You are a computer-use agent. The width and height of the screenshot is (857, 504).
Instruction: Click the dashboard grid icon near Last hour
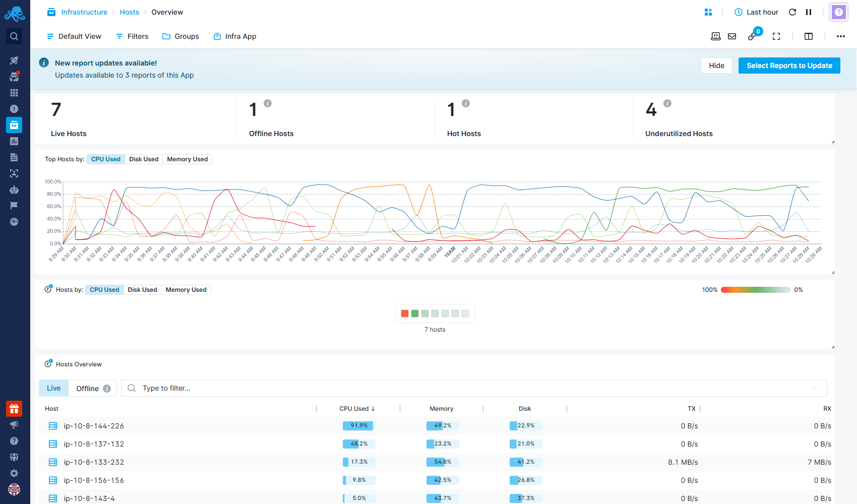(708, 12)
